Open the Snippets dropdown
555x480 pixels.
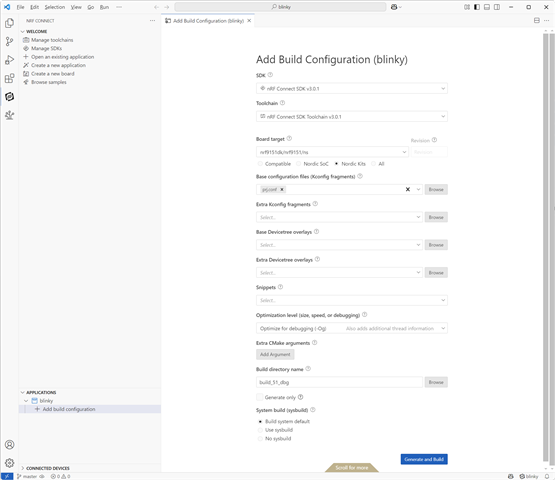352,300
